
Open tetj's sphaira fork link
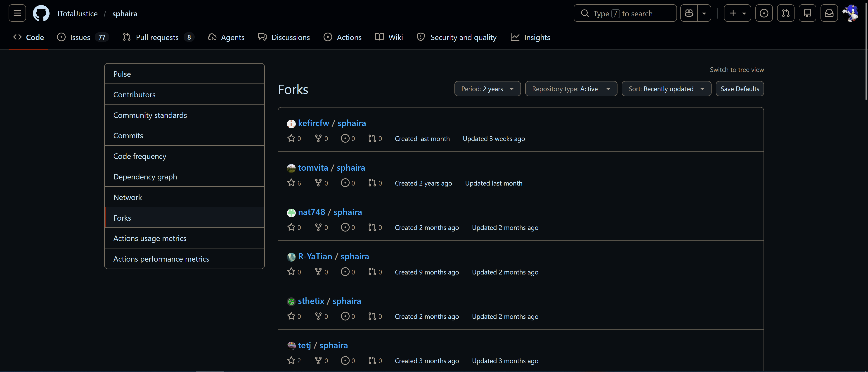point(333,345)
